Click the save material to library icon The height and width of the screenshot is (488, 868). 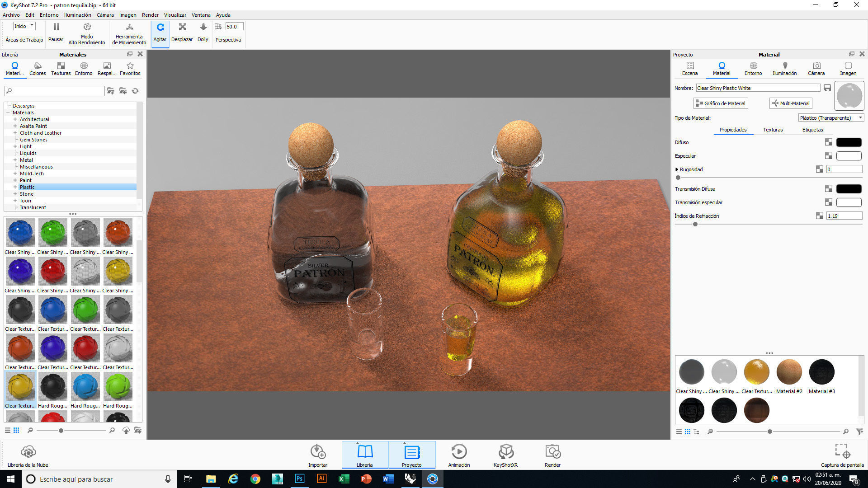[x=827, y=88]
